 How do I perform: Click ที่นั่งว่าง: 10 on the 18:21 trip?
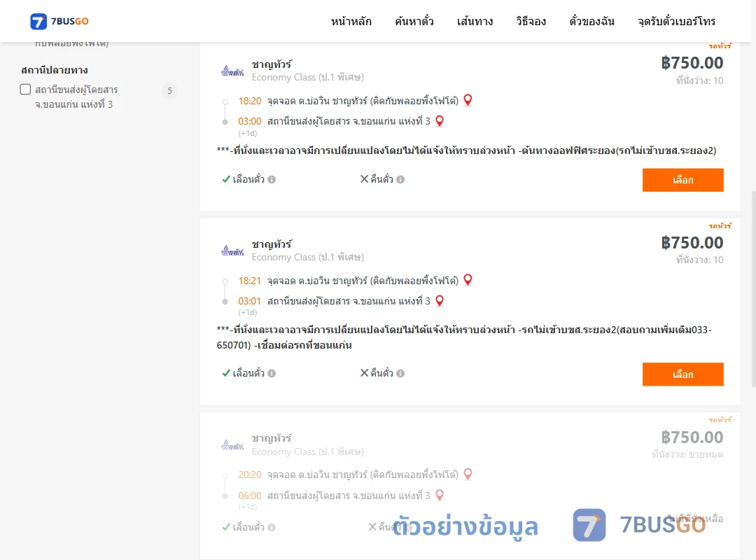pos(699,260)
